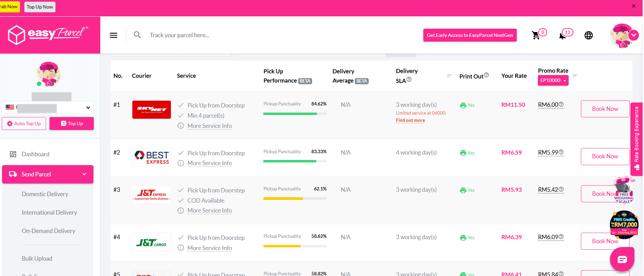The height and width of the screenshot is (276, 644).
Task: Click the Promo Rate sort icon
Action: (575, 76)
